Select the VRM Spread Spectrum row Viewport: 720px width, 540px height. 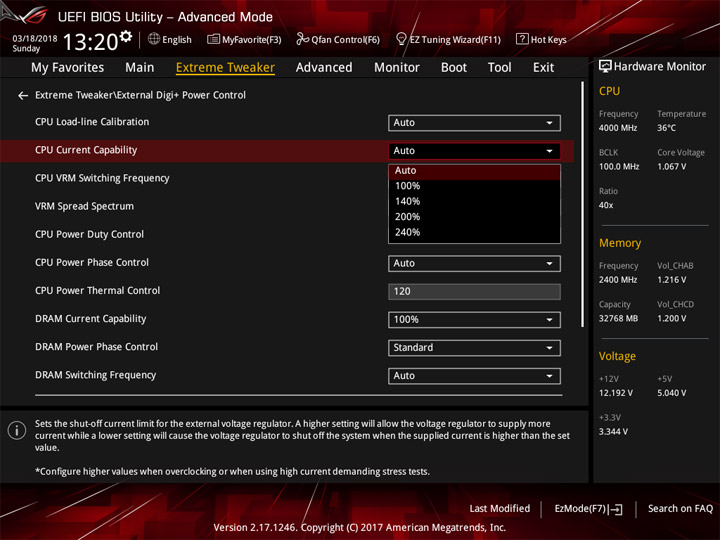pos(84,206)
